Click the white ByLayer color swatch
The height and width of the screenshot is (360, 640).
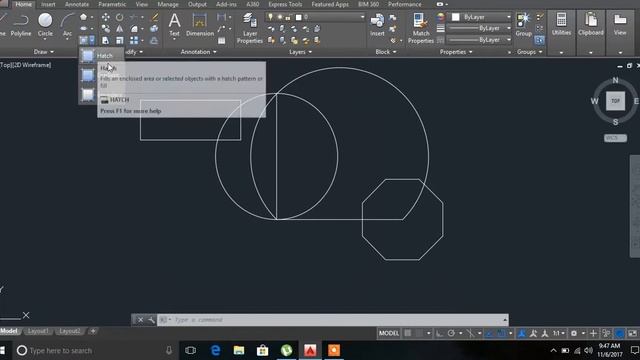pos(456,17)
